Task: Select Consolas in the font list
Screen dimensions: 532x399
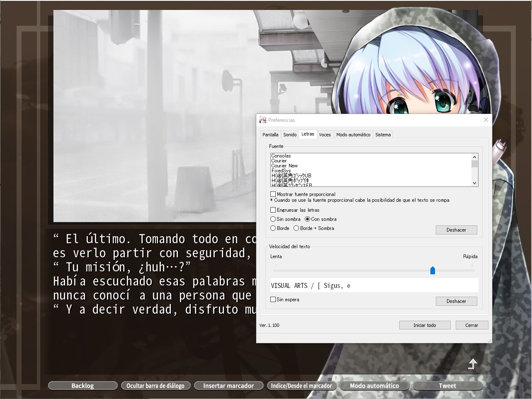Action: 371,156
